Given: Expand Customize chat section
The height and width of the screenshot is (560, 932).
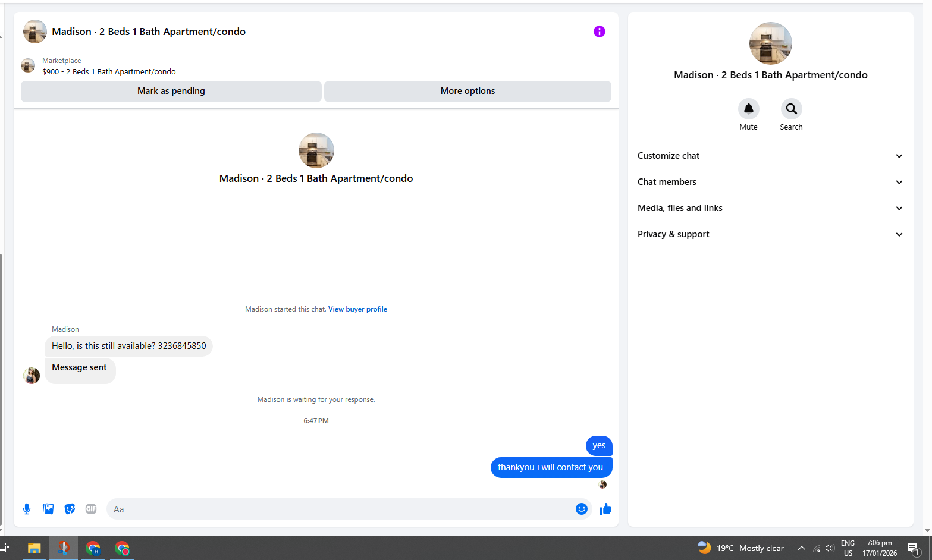Looking at the screenshot, I should [770, 156].
